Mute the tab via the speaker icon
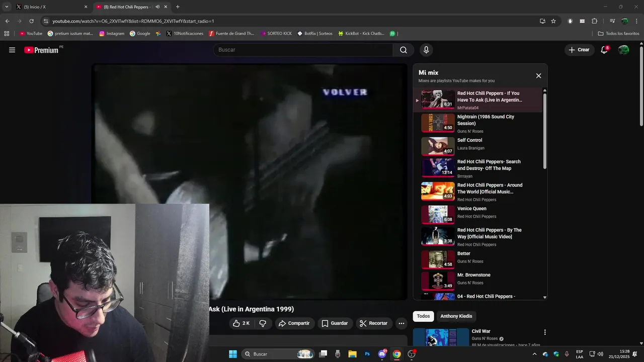The image size is (644, 362). 157,7
